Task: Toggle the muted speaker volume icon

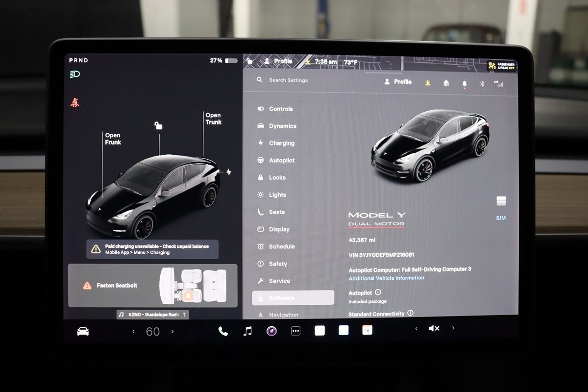Action: (x=434, y=328)
